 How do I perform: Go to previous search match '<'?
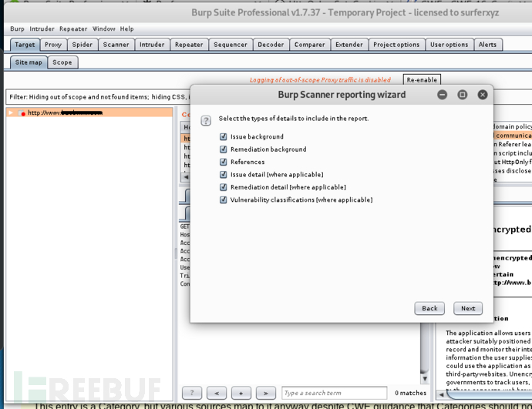tap(217, 393)
